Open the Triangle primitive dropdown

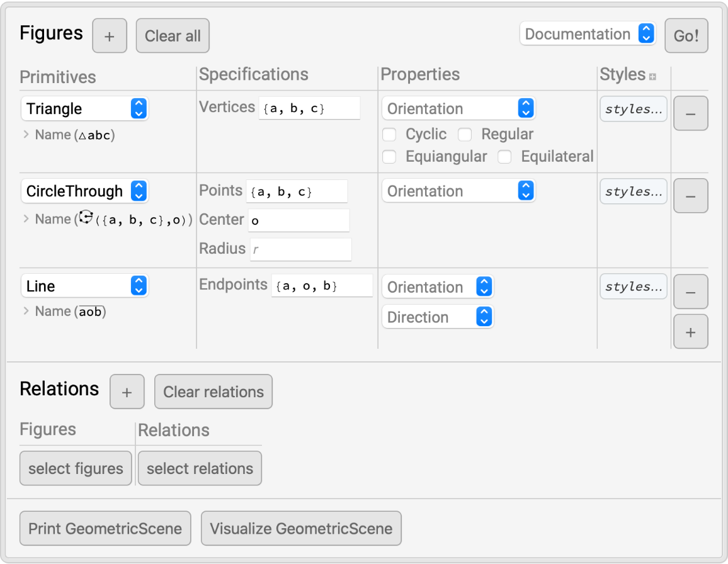[x=84, y=109]
